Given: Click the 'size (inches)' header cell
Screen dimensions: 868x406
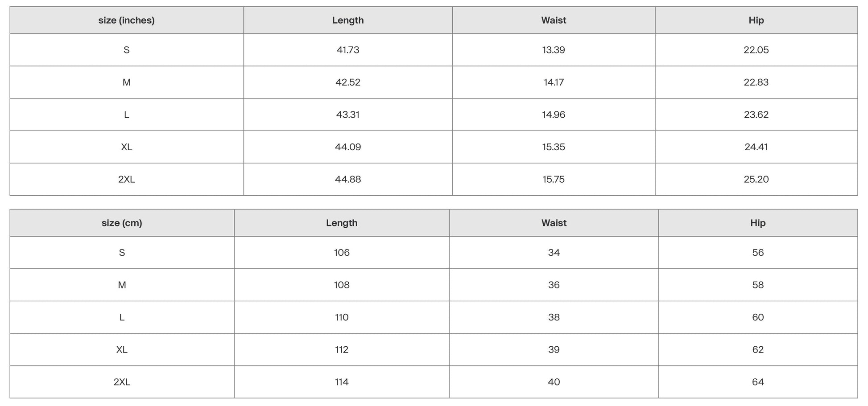Looking at the screenshot, I should [x=126, y=21].
